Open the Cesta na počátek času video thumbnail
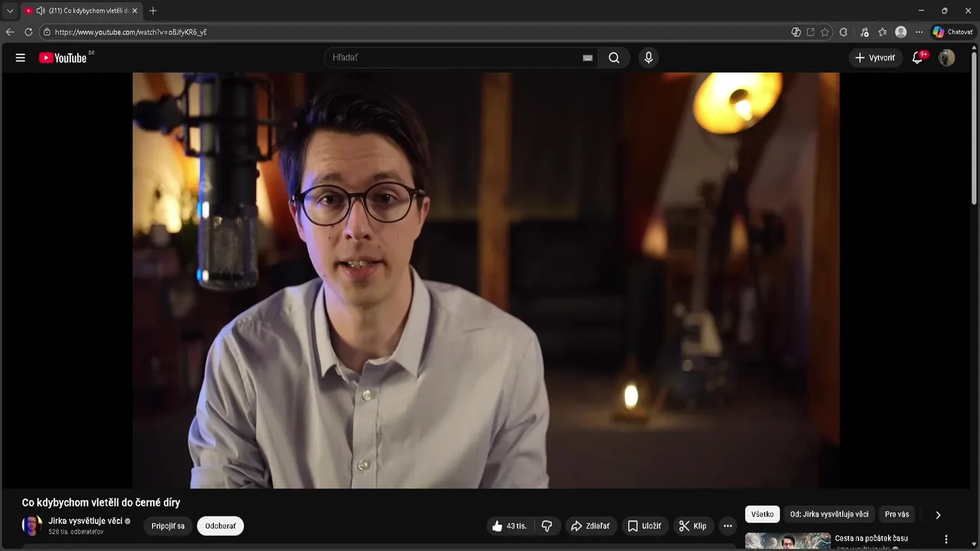 788,542
